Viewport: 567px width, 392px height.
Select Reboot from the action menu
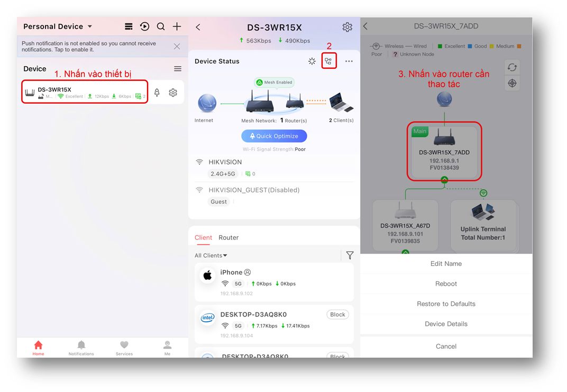446,284
